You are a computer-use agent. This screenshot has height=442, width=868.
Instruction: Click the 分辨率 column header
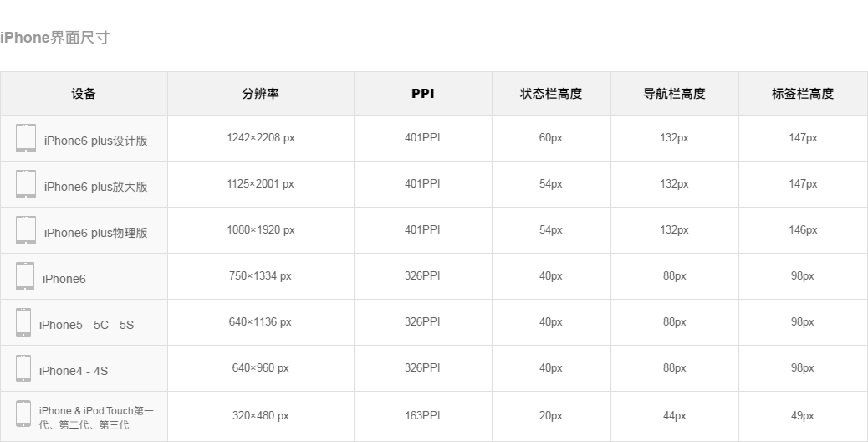coord(260,94)
